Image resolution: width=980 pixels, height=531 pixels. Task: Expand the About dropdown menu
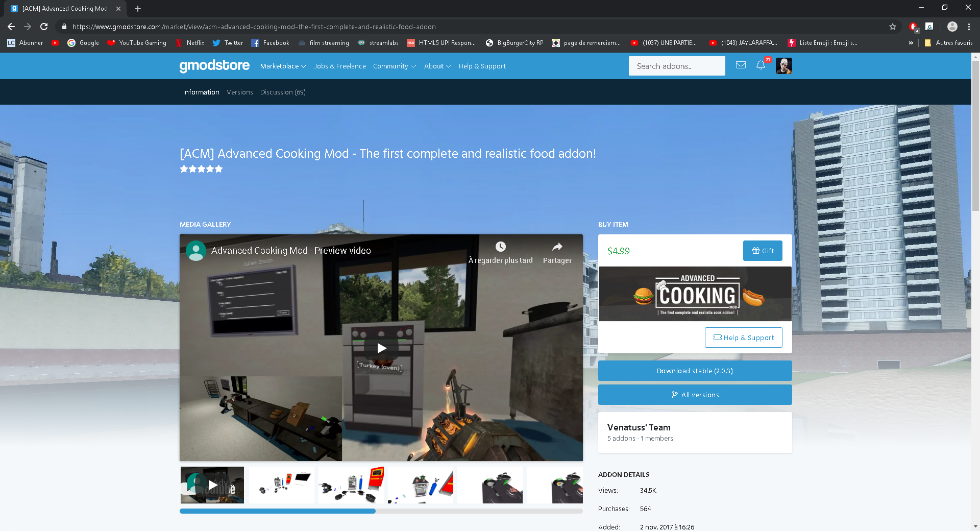pos(437,66)
